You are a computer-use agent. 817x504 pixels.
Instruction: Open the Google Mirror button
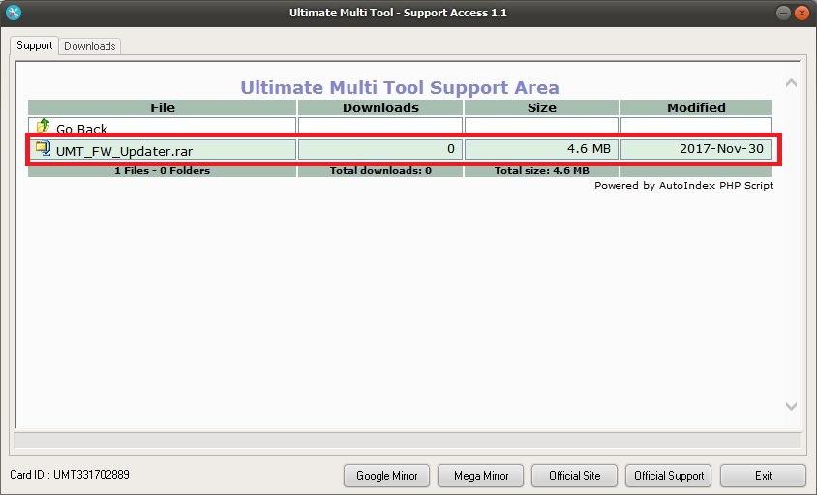tap(386, 475)
